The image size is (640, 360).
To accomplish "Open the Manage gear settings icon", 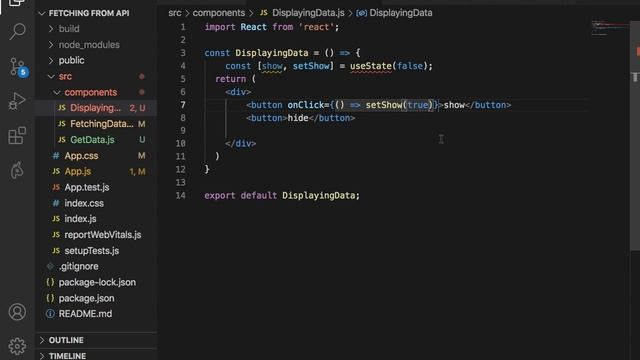I will [x=17, y=346].
